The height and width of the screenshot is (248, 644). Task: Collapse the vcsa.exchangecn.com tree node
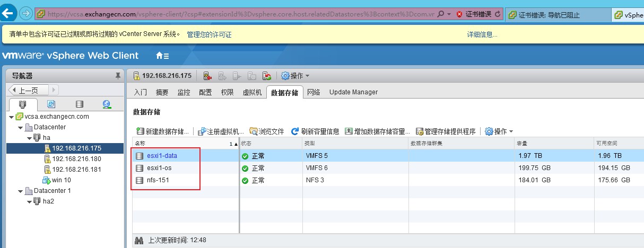pos(11,117)
